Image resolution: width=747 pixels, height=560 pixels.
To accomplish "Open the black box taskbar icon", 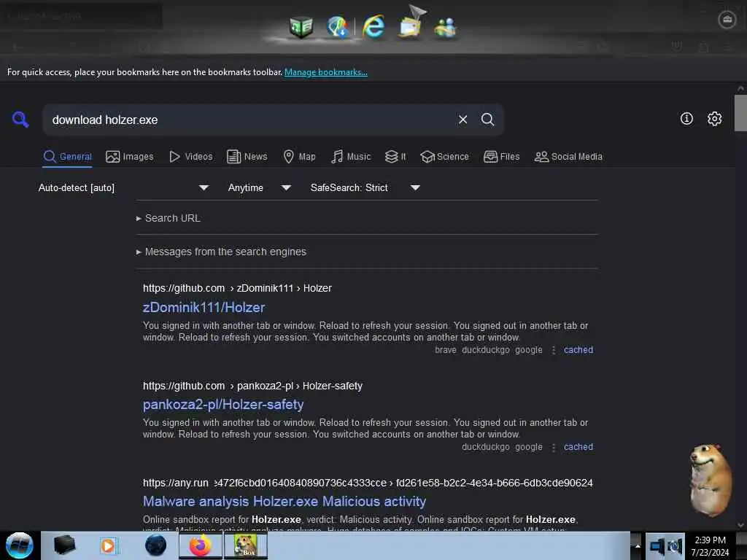I will [x=64, y=545].
